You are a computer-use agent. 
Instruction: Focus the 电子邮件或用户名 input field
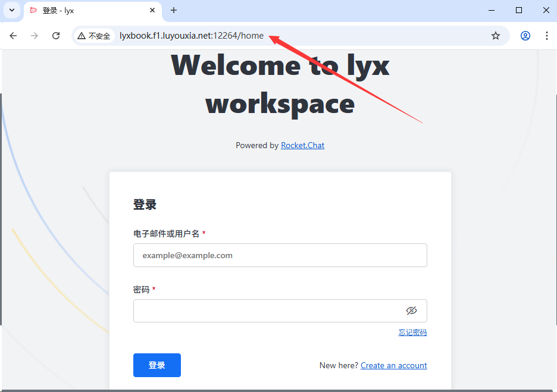280,255
